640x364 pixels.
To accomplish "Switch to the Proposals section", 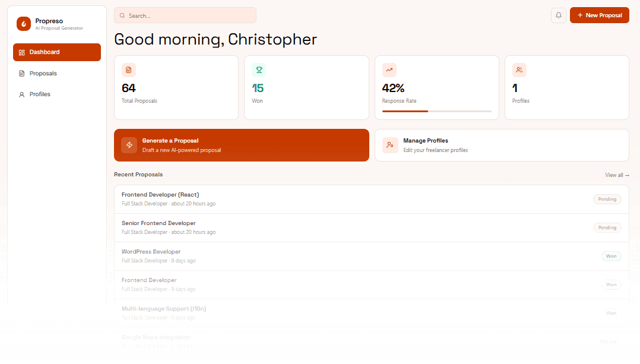I will pyautogui.click(x=43, y=73).
